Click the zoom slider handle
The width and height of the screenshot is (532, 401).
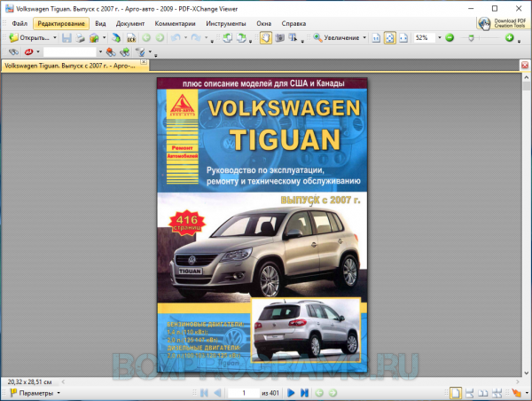tap(471, 38)
